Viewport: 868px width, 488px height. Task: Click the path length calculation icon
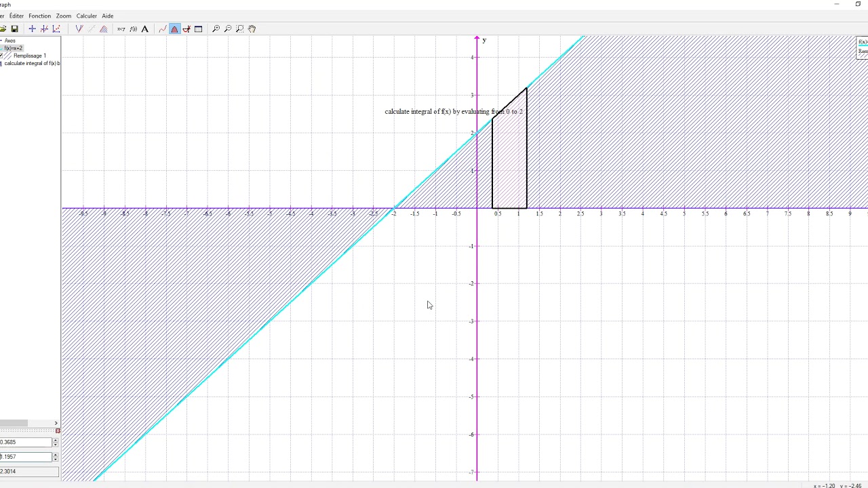186,28
